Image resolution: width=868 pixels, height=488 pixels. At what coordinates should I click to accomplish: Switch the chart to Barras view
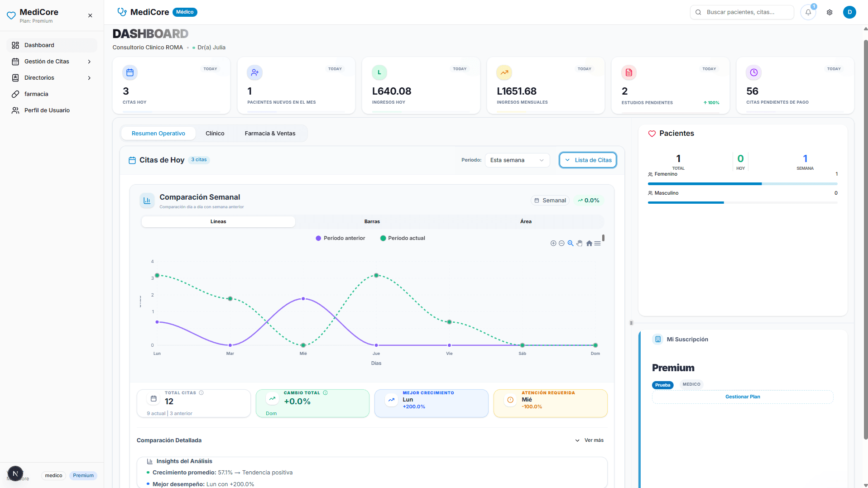click(372, 221)
